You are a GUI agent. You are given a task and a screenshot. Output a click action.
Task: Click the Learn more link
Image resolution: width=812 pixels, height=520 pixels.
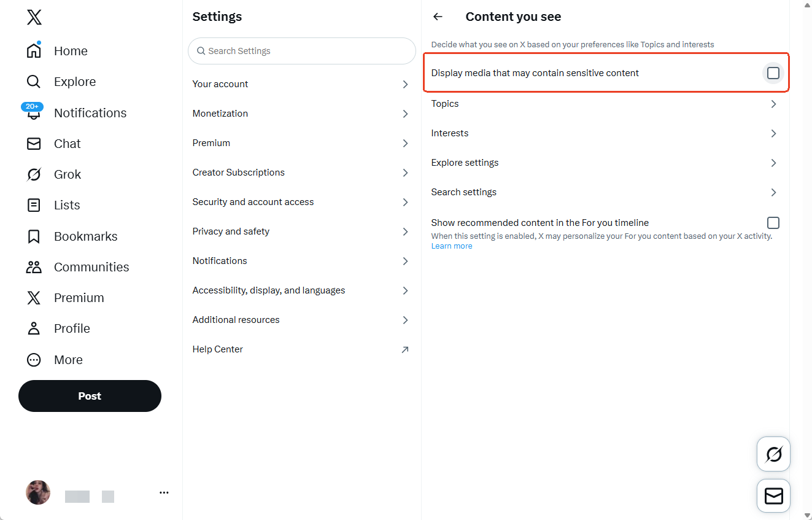(x=451, y=246)
